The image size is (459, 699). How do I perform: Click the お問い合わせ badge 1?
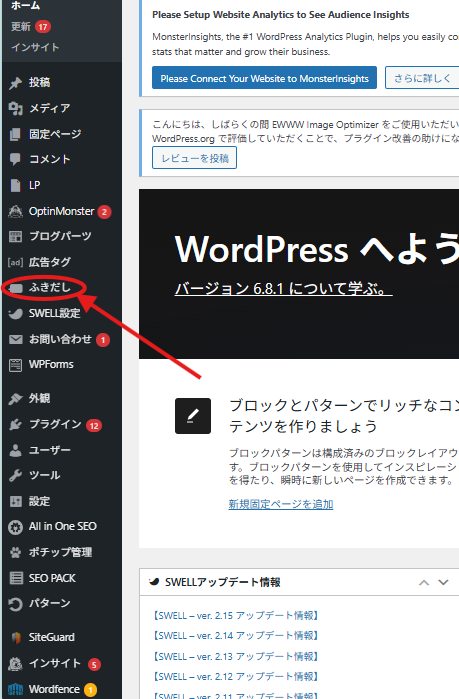tap(103, 340)
